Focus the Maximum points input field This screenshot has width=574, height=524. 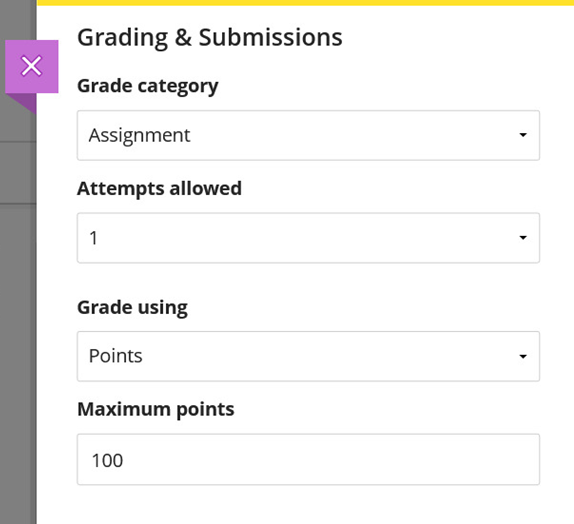click(308, 460)
